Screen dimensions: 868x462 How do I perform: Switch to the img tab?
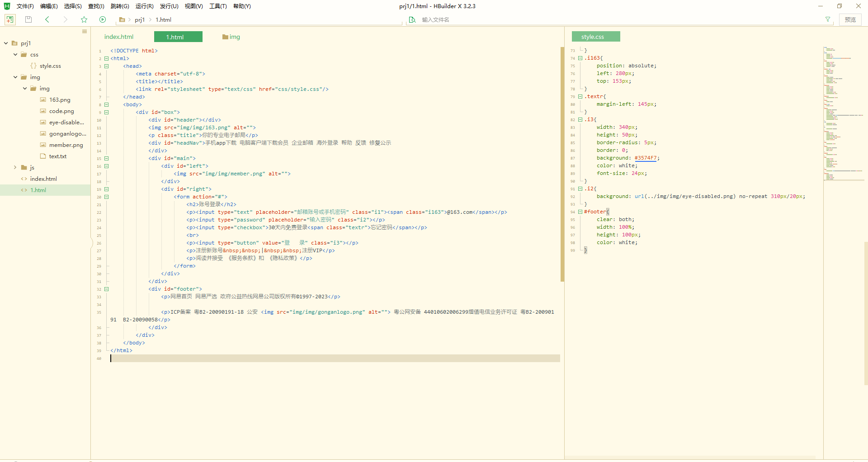pos(231,37)
